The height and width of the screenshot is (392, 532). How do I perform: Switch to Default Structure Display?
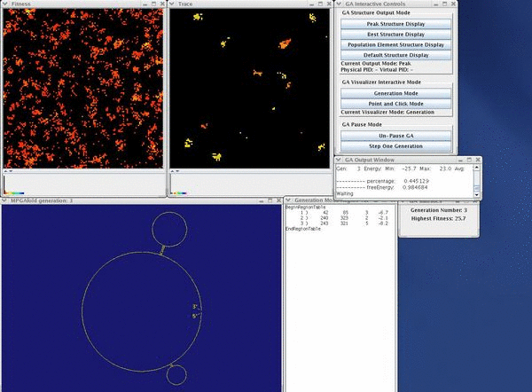point(396,55)
